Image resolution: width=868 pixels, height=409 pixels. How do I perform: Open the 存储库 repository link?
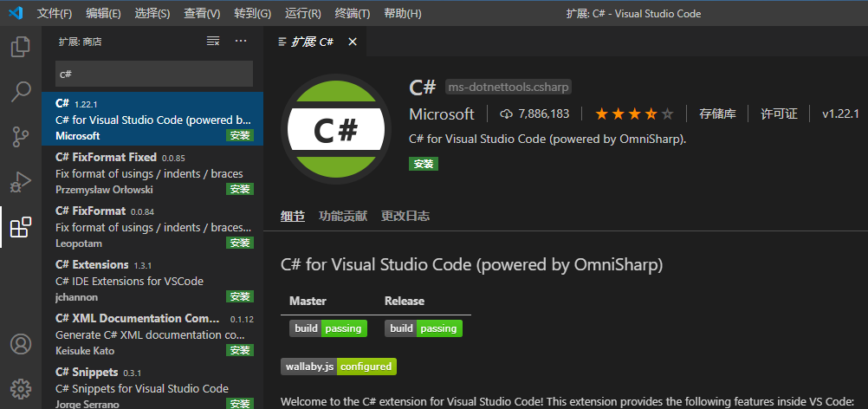[x=717, y=114]
